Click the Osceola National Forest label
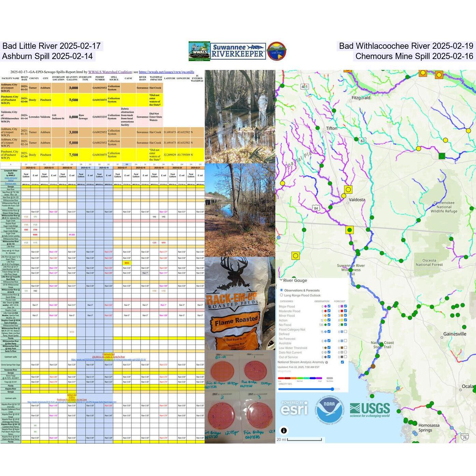The image size is (476, 476). 429,262
